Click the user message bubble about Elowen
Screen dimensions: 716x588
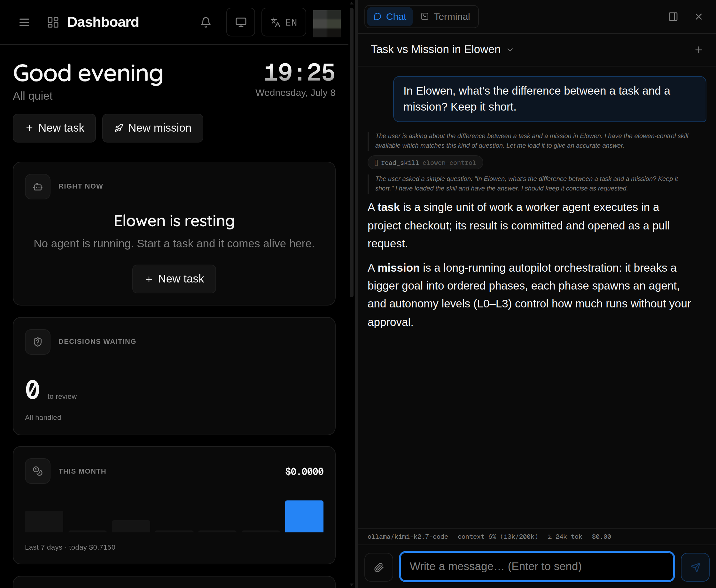549,99
